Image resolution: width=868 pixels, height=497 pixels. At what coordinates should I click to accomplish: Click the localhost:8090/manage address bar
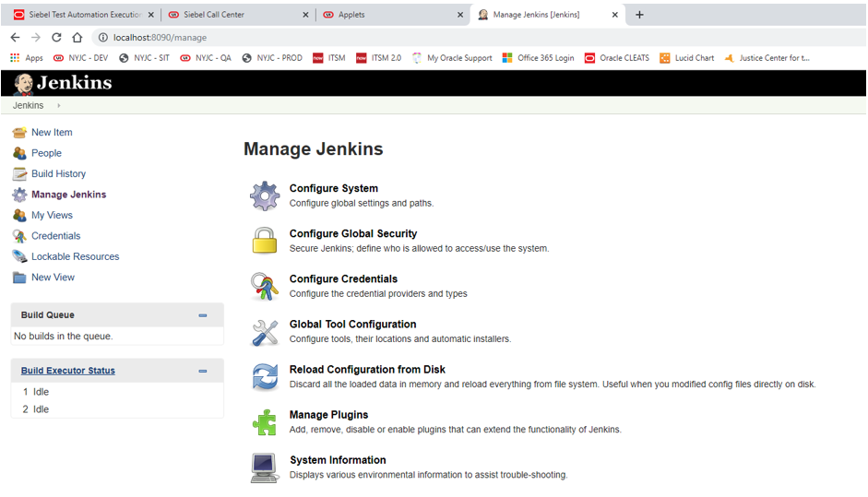coord(160,37)
